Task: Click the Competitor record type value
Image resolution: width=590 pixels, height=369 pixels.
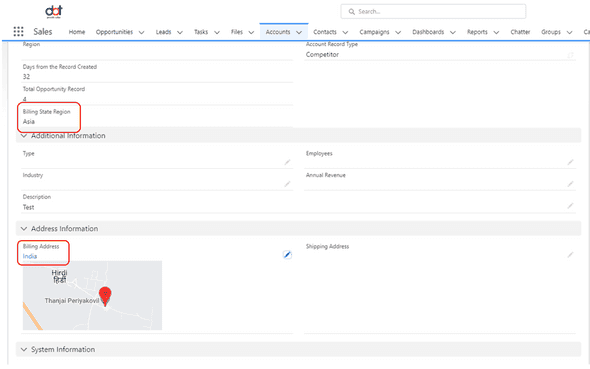Action: pyautogui.click(x=322, y=55)
